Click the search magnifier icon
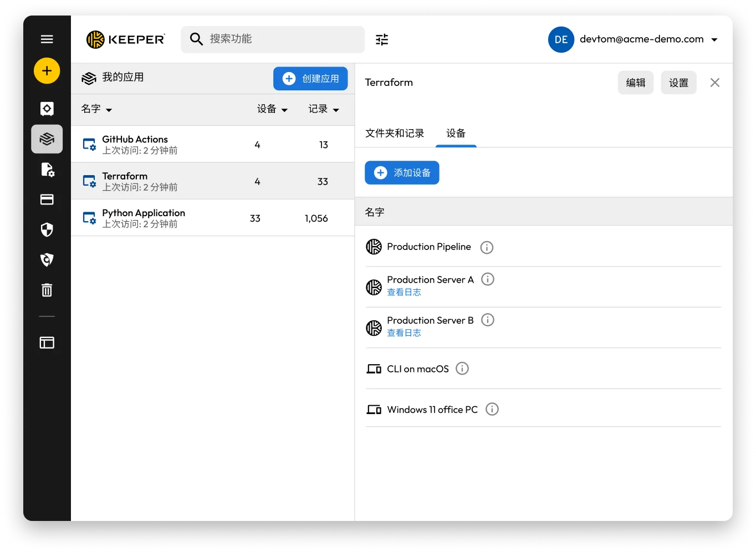The width and height of the screenshot is (756, 552). pyautogui.click(x=196, y=39)
